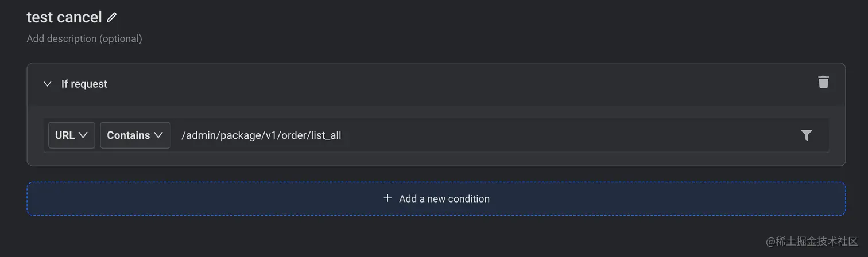Click the plus icon before Add a new condition
The height and width of the screenshot is (257, 868).
click(387, 198)
